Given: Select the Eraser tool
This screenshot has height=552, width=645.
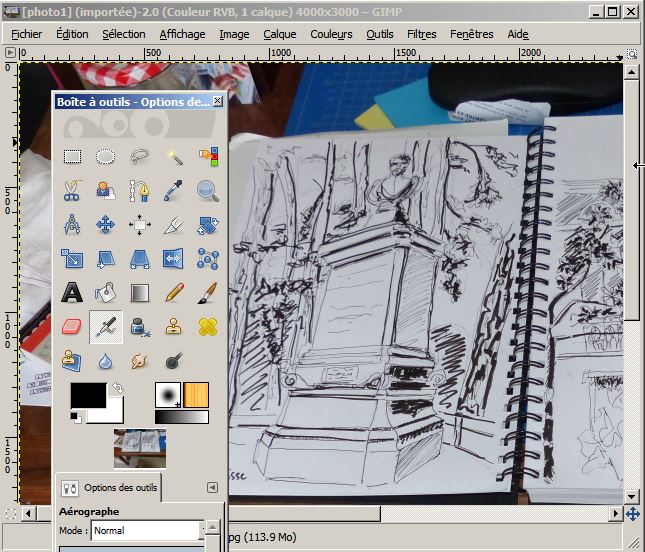Looking at the screenshot, I should (72, 327).
